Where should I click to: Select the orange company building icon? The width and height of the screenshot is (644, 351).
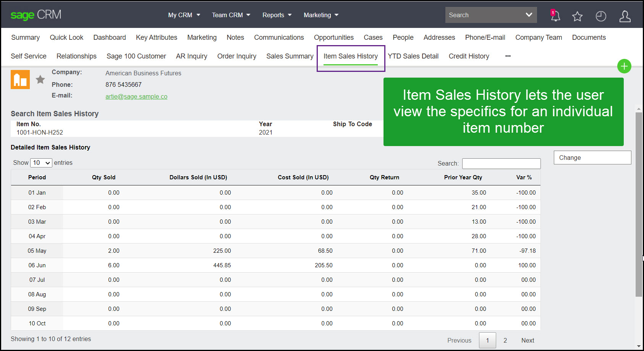pyautogui.click(x=20, y=79)
